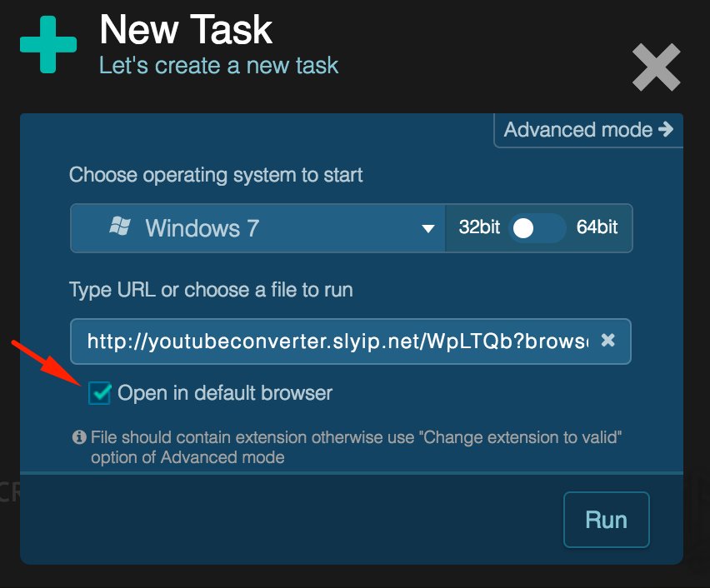Click the Run button
The image size is (710, 588).
(x=607, y=520)
